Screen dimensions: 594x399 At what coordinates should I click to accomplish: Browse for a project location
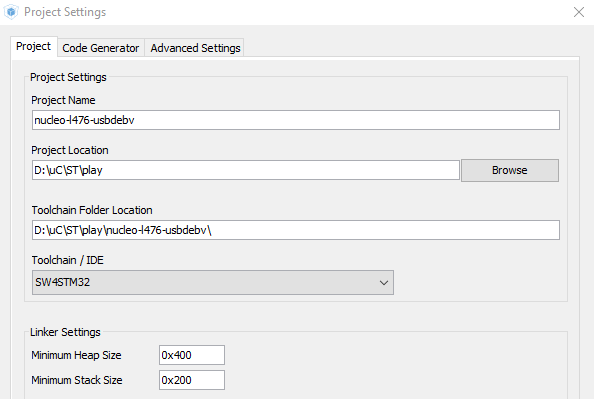tap(510, 170)
